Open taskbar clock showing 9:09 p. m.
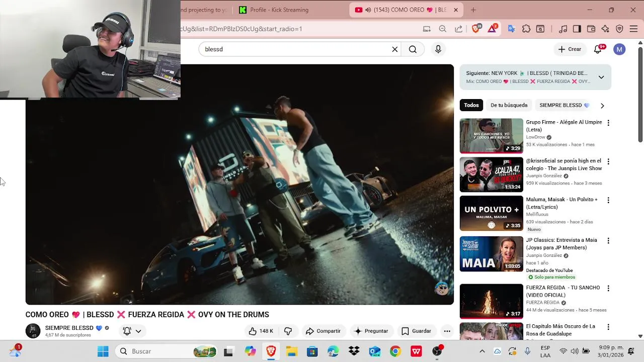 (x=611, y=351)
